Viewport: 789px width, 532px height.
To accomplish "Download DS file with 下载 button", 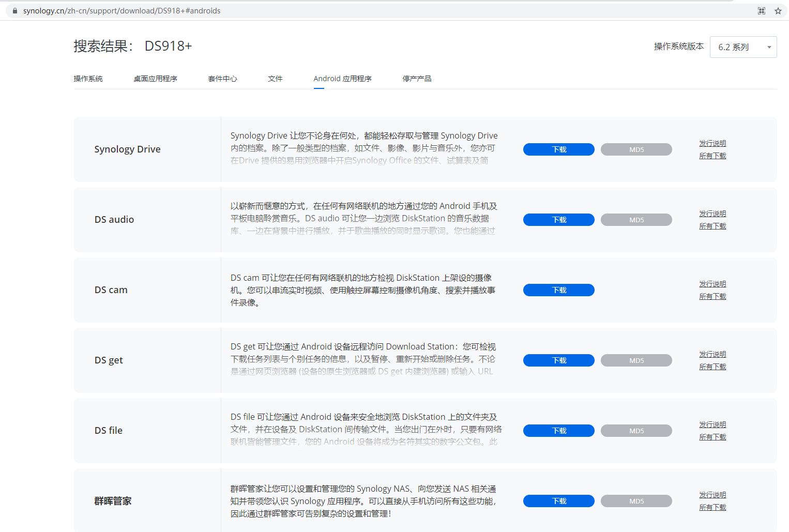I will click(x=559, y=431).
